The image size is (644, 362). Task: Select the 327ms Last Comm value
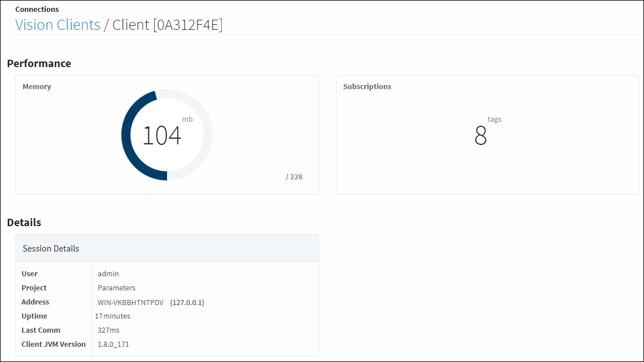coord(108,330)
